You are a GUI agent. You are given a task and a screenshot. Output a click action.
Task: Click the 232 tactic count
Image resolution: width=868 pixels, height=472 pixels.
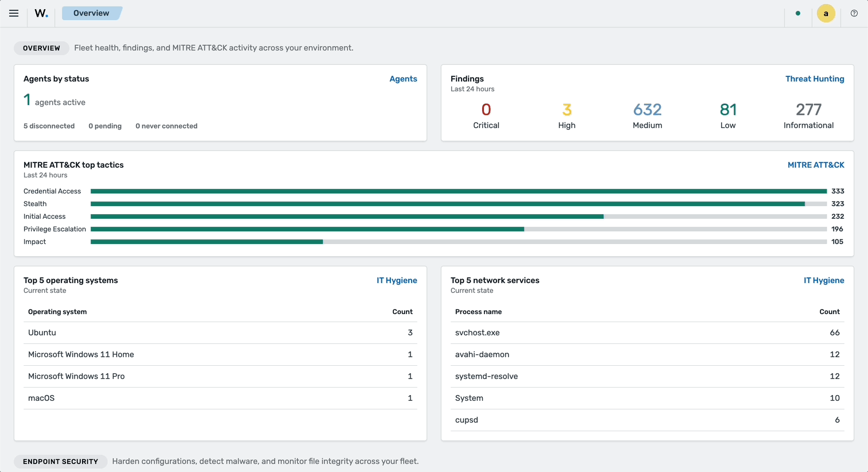pos(838,216)
